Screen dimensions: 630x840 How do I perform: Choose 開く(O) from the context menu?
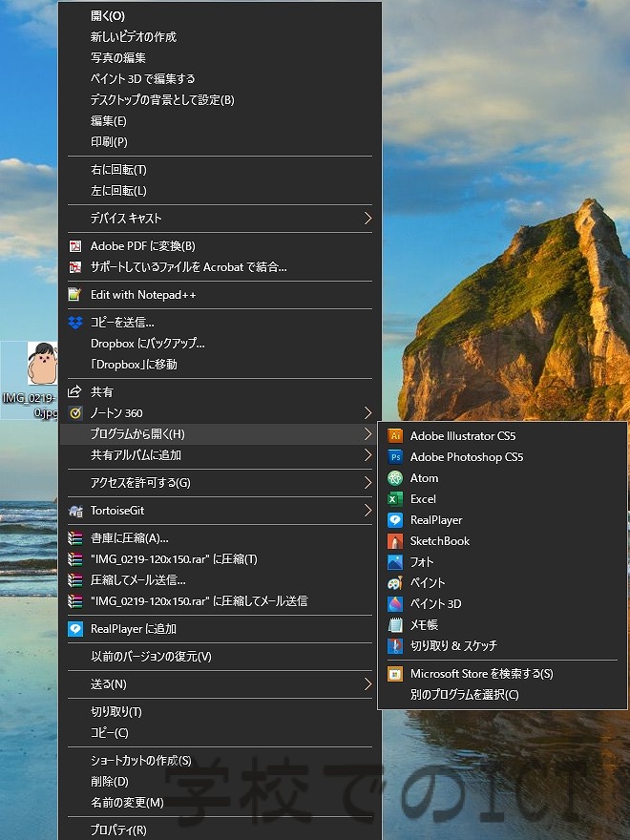pyautogui.click(x=220, y=16)
